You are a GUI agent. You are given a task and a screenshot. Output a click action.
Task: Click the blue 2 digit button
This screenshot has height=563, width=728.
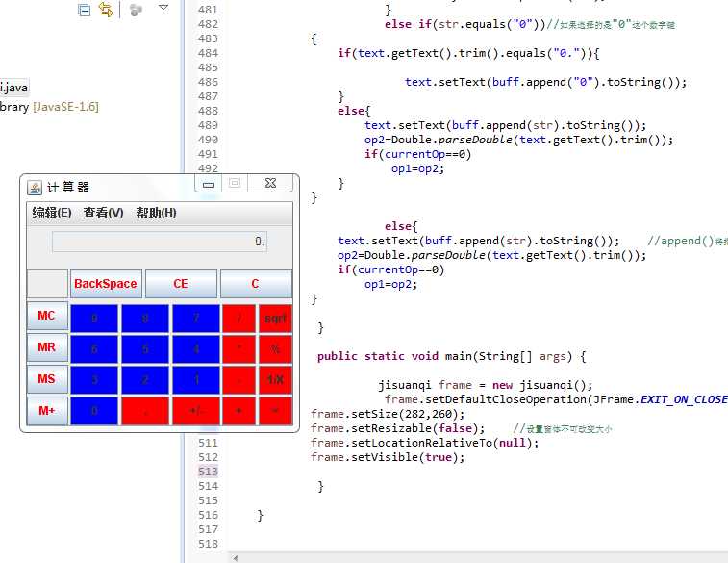click(x=145, y=380)
